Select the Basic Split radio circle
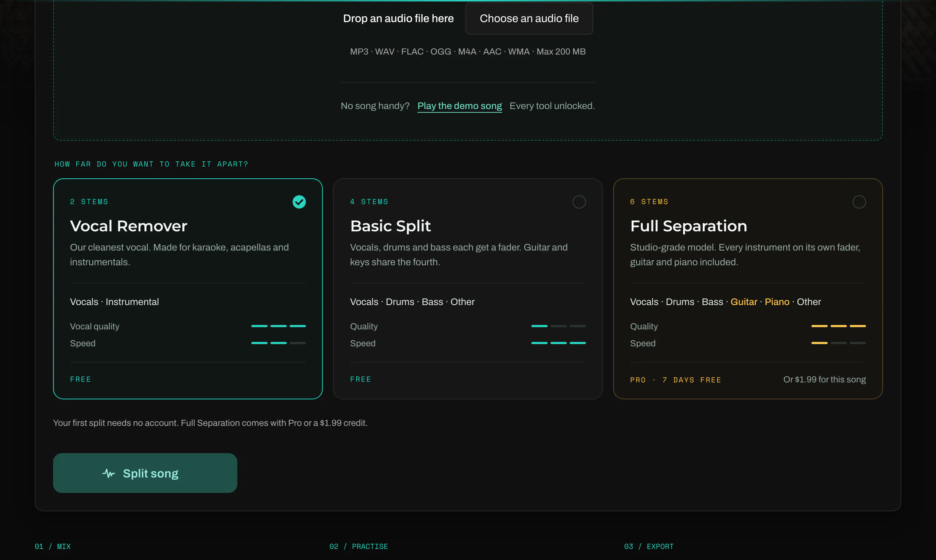Image resolution: width=936 pixels, height=560 pixels. click(579, 202)
